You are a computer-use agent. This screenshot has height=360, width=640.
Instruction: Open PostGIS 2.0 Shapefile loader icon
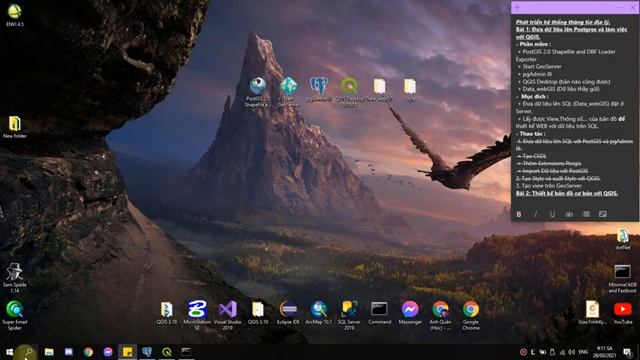point(258,92)
